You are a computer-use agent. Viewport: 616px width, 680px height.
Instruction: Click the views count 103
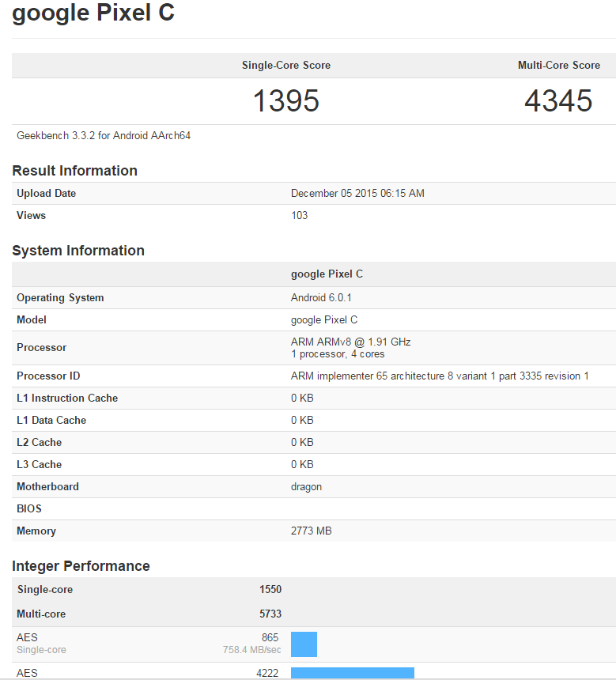tap(300, 216)
